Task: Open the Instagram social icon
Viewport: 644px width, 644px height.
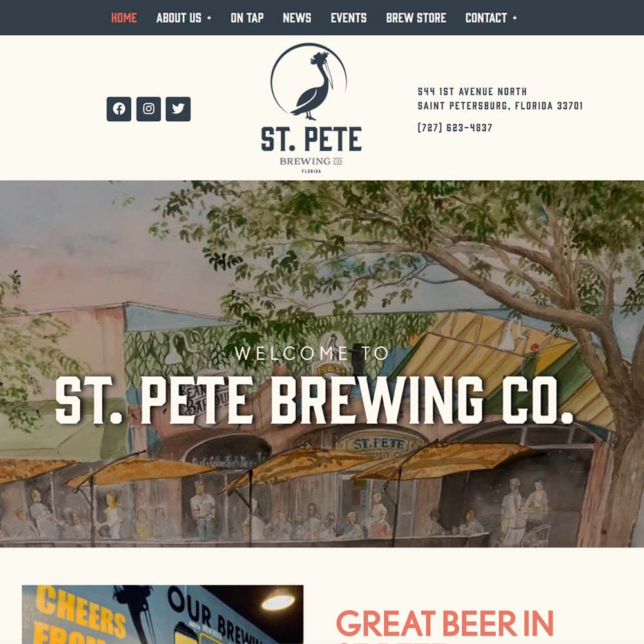Action: (148, 109)
